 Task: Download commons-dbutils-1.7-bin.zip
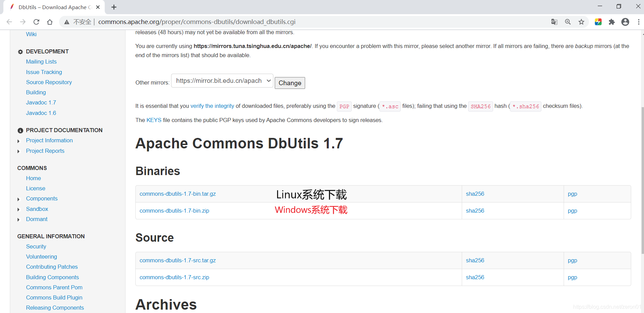174,211
